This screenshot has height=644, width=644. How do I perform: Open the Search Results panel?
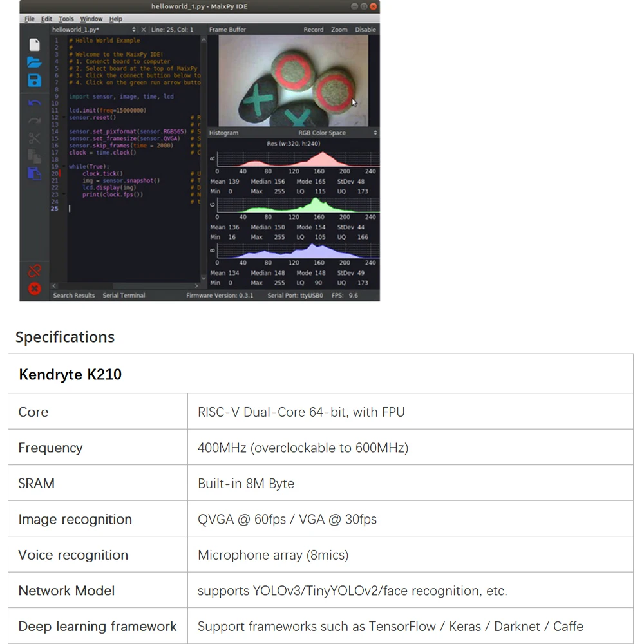(x=74, y=296)
